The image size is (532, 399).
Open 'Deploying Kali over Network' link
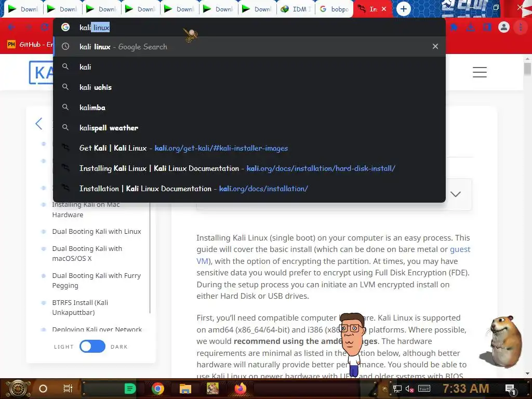click(97, 329)
